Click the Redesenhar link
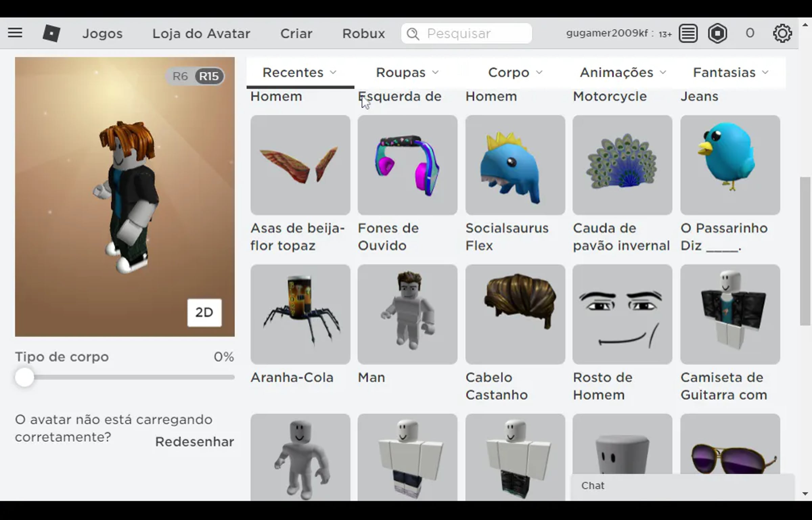812x520 pixels. tap(195, 442)
